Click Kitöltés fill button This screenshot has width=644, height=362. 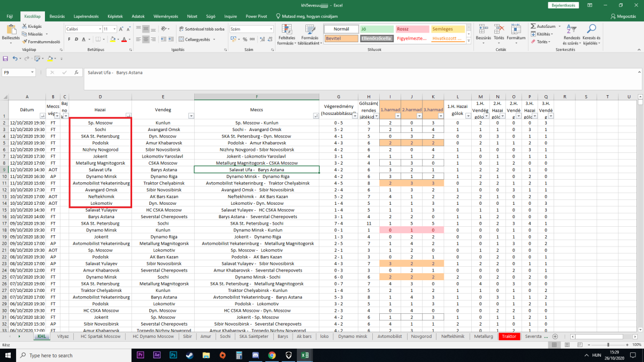tap(542, 34)
